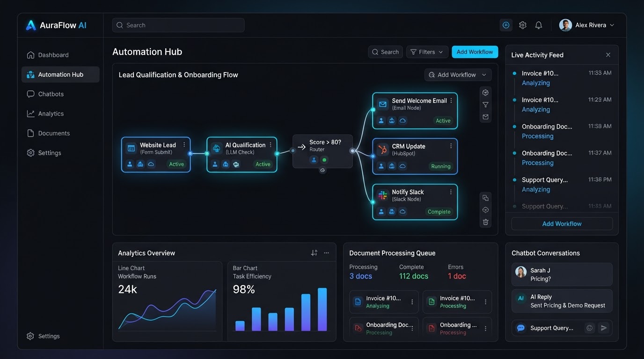This screenshot has width=644, height=359.
Task: Click the Add Workflow button in activity feed
Action: [562, 224]
